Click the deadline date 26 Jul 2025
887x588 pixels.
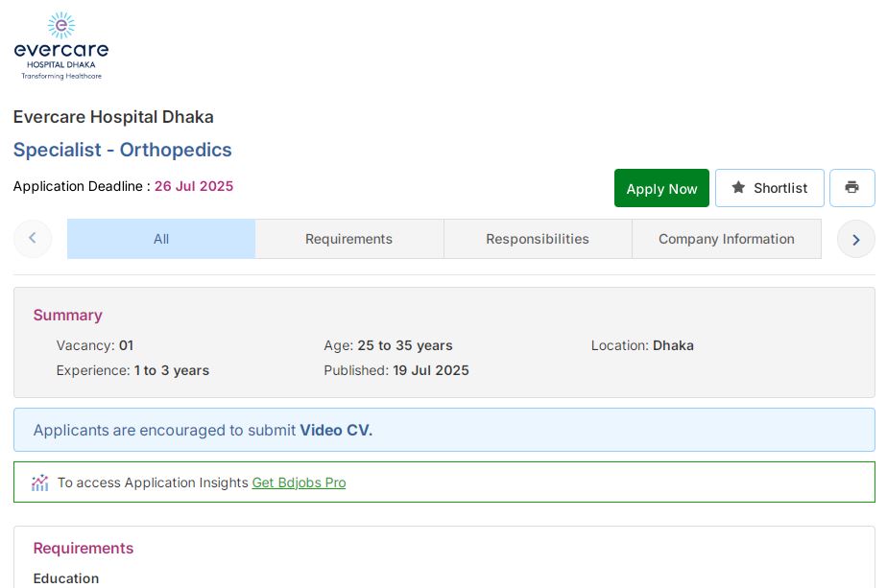pos(194,186)
